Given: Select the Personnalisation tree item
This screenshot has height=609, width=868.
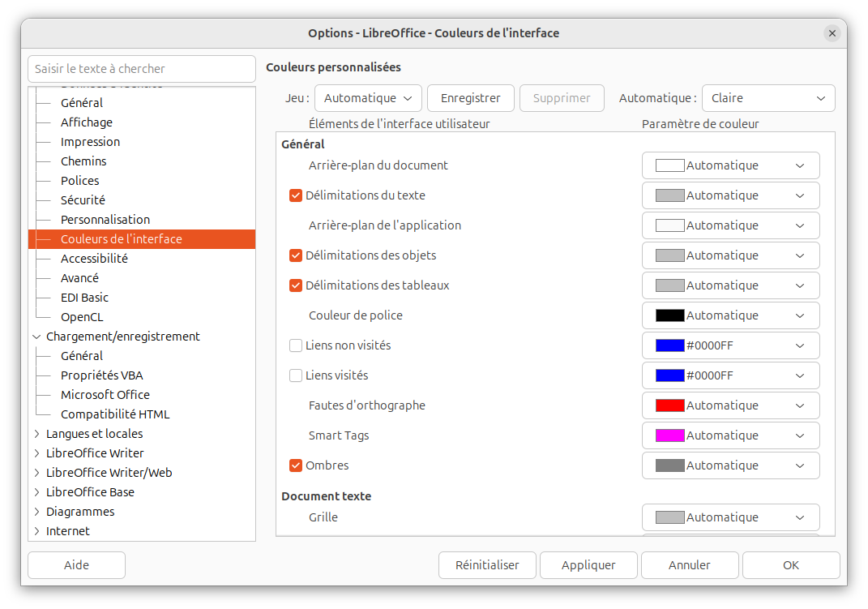Looking at the screenshot, I should pyautogui.click(x=105, y=220).
